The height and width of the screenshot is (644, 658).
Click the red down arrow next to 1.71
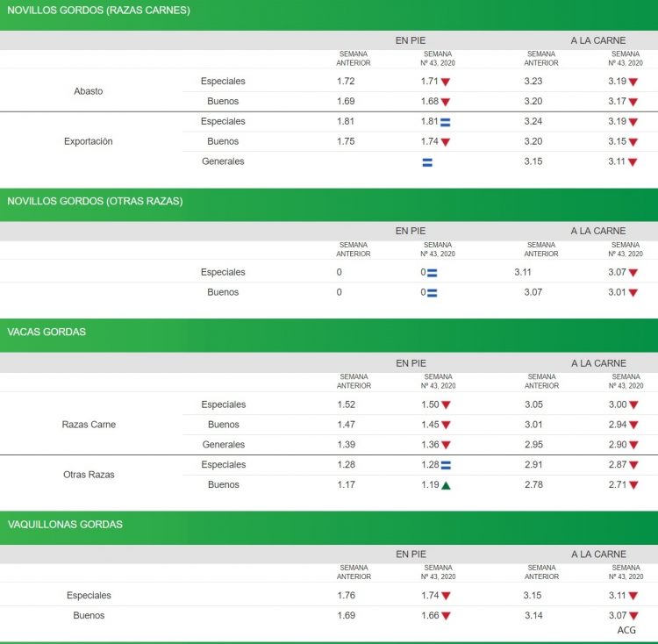click(x=446, y=82)
